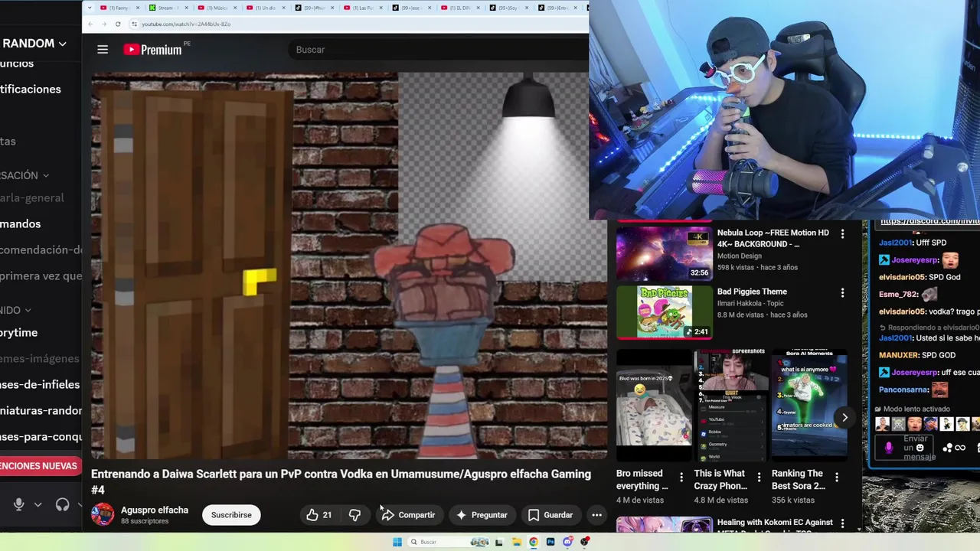
Task: Open the 'Ranking The Best Sora 2' Short thumbnail
Action: 809,404
